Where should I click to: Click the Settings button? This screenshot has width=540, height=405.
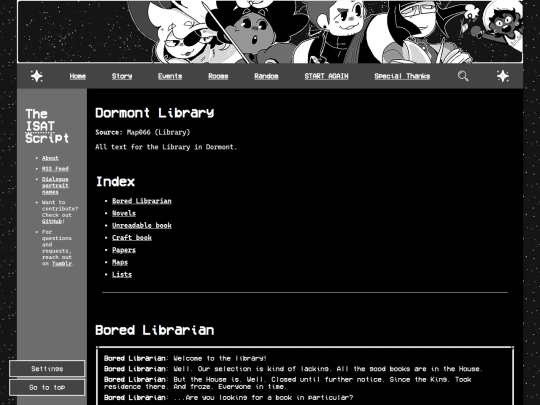[47, 368]
